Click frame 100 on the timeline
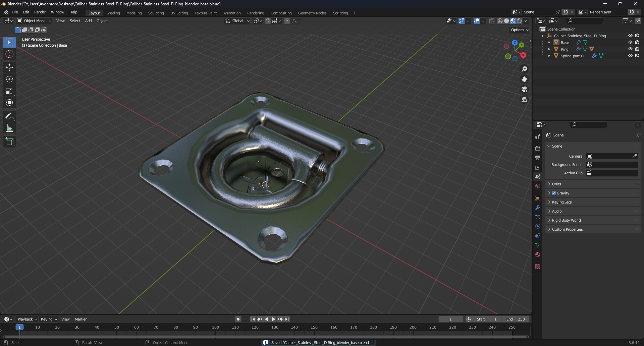This screenshot has height=346, width=644. (x=215, y=328)
